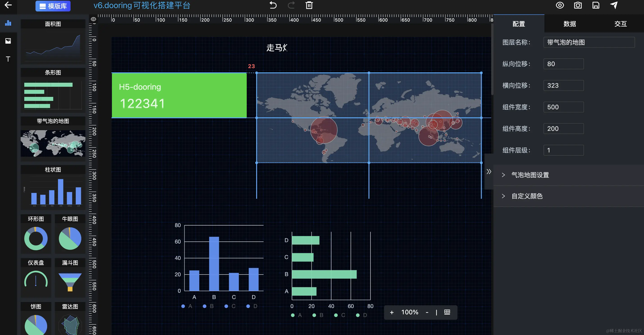Click the 横向位移 input field
This screenshot has height=335, width=644.
[564, 85]
